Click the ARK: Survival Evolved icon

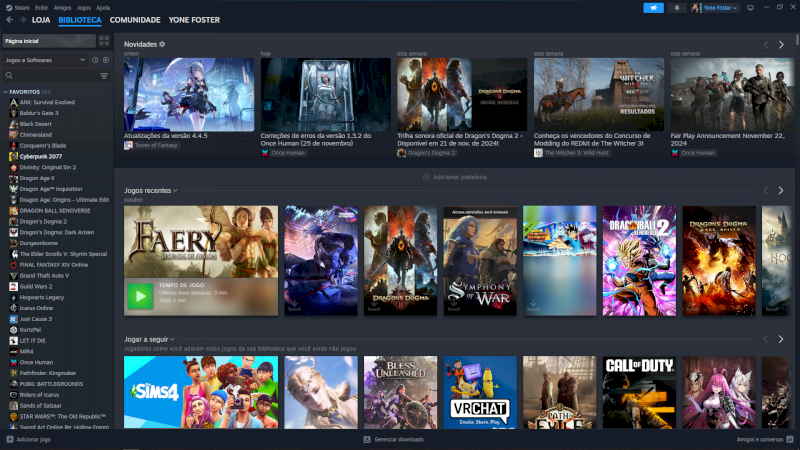pos(14,103)
